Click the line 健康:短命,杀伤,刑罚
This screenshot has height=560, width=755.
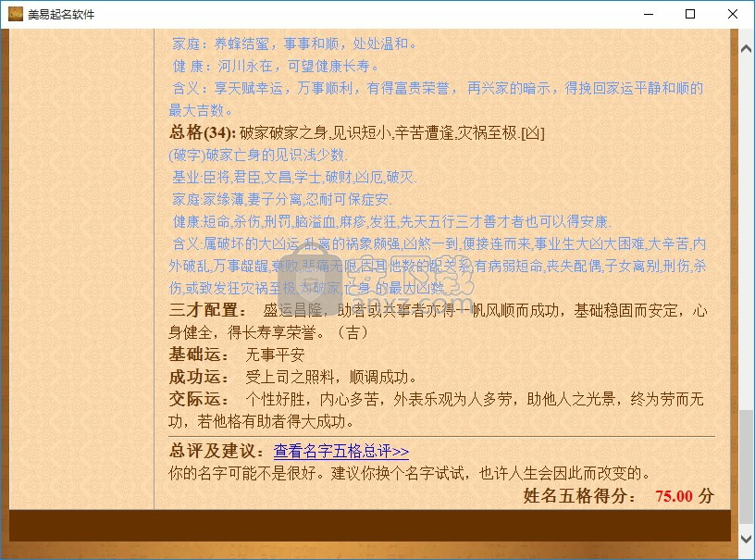391,221
